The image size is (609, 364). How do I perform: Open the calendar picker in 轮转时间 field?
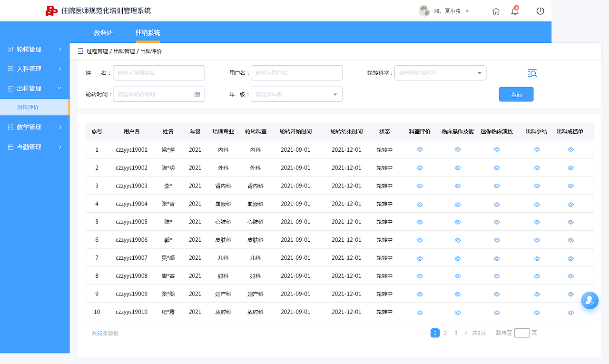[x=197, y=94]
